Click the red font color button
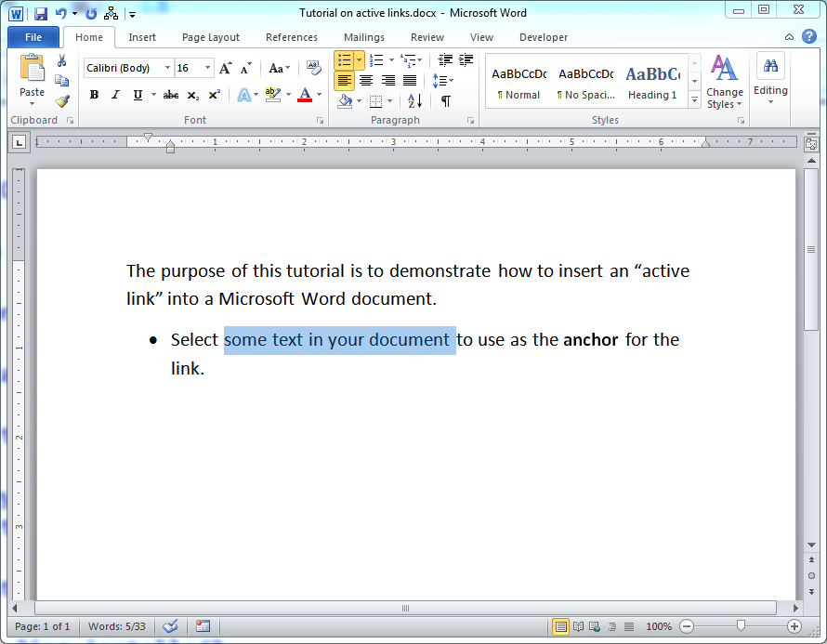 [x=305, y=95]
